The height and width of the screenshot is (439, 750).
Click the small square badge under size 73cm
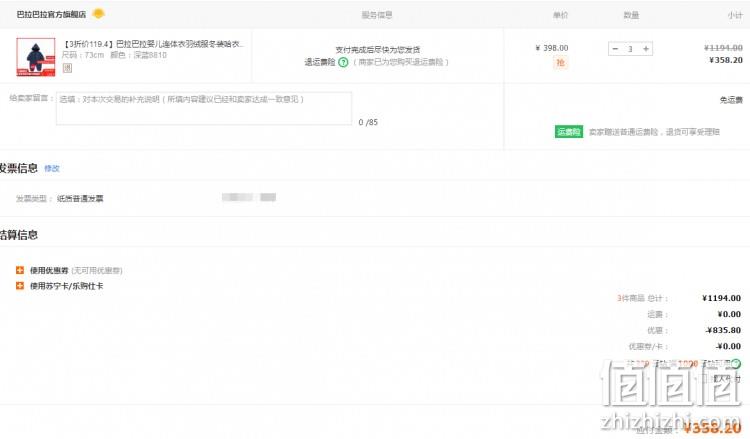[x=67, y=68]
